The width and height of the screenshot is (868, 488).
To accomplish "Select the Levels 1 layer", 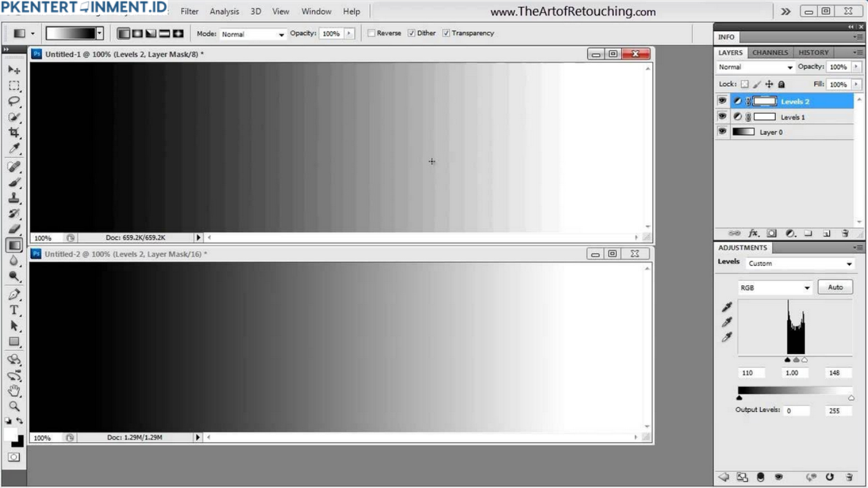I will coord(792,117).
